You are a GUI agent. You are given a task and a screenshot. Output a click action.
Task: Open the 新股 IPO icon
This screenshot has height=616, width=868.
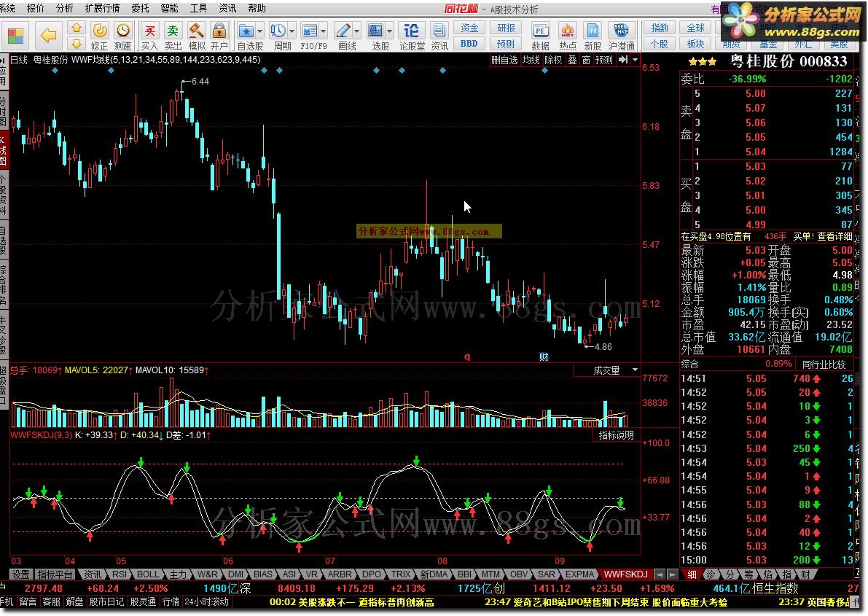coord(593,36)
